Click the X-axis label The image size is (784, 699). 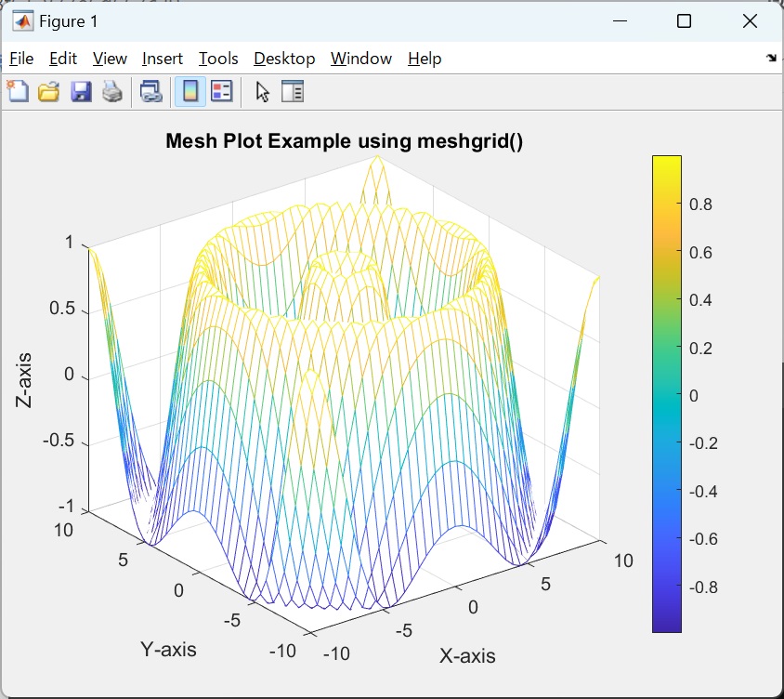(x=467, y=655)
